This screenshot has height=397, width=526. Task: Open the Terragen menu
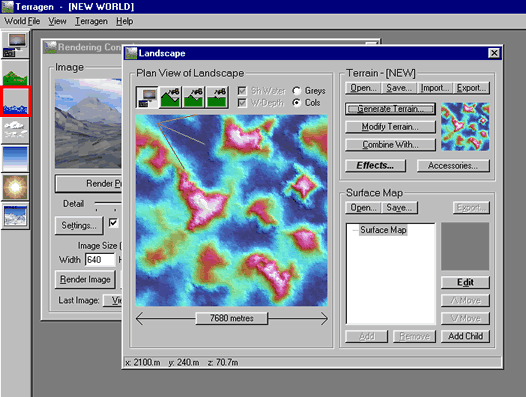click(91, 21)
